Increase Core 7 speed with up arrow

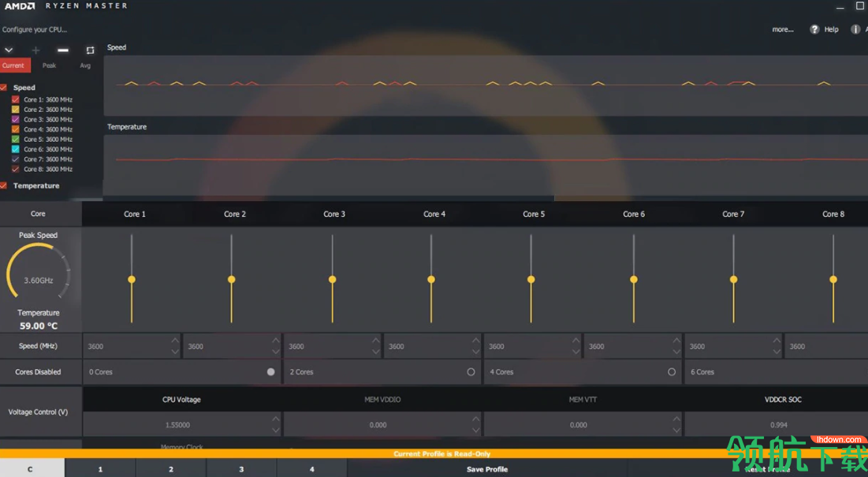777,341
